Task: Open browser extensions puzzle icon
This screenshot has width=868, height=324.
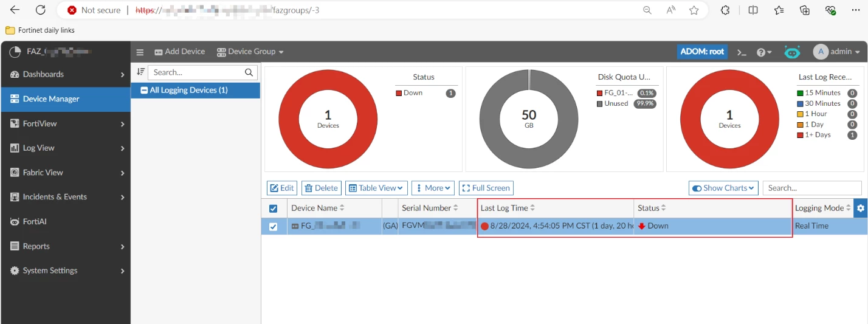Action: coord(725,10)
